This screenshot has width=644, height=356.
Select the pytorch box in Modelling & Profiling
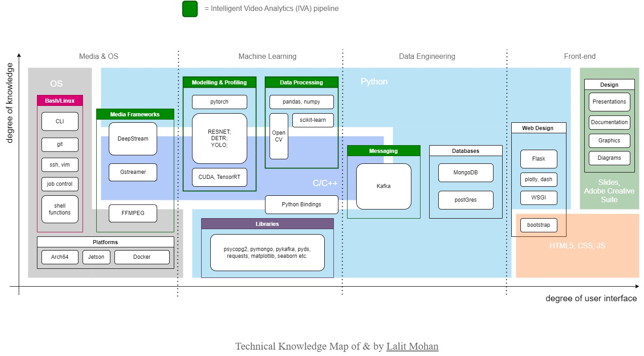click(219, 102)
